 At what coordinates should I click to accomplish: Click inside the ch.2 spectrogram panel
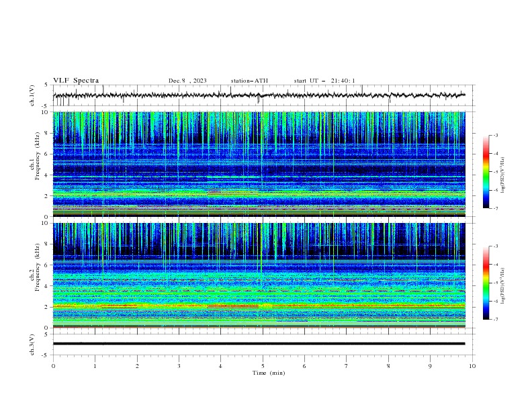point(259,275)
